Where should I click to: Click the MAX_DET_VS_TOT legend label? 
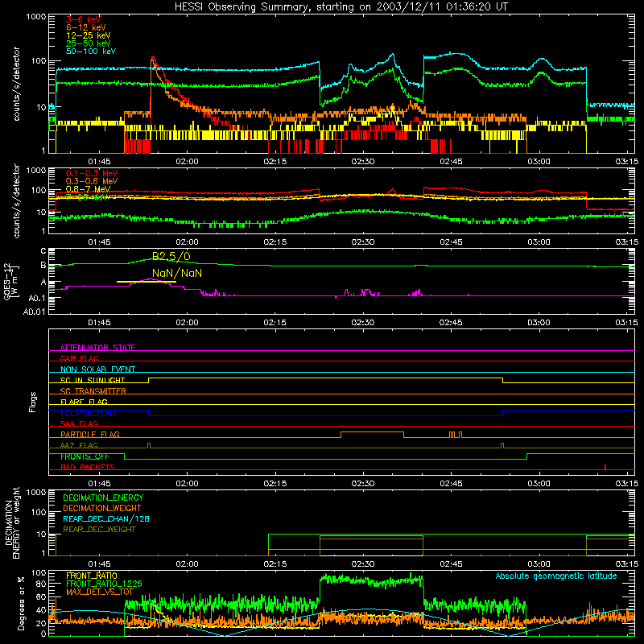point(99,592)
